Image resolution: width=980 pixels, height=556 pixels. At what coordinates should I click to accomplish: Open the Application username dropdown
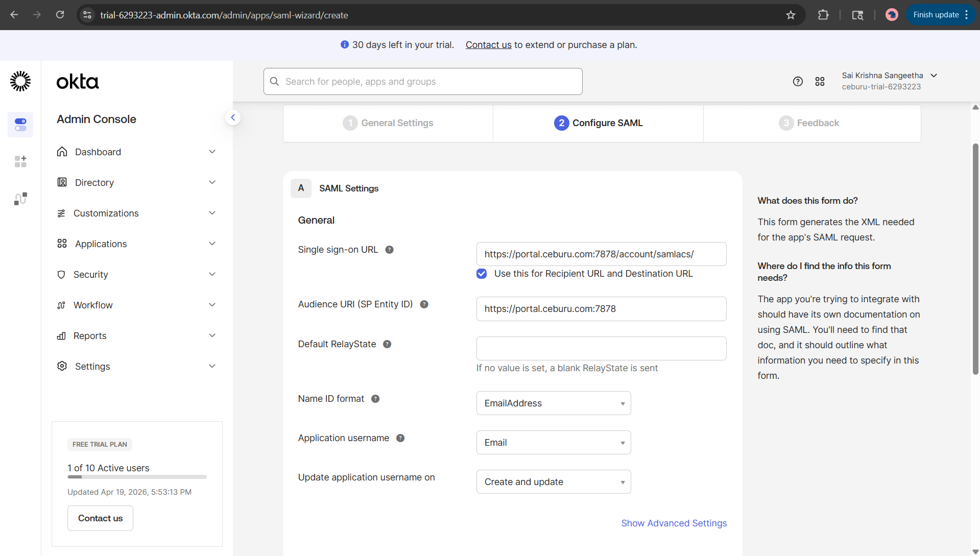pos(554,443)
